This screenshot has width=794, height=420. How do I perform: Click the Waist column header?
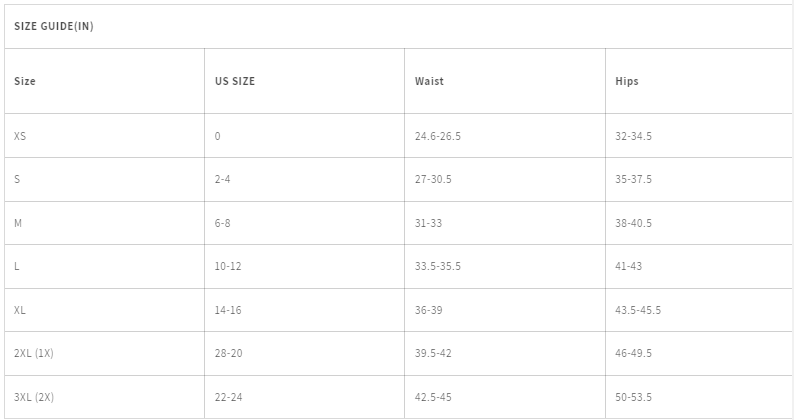click(x=429, y=81)
